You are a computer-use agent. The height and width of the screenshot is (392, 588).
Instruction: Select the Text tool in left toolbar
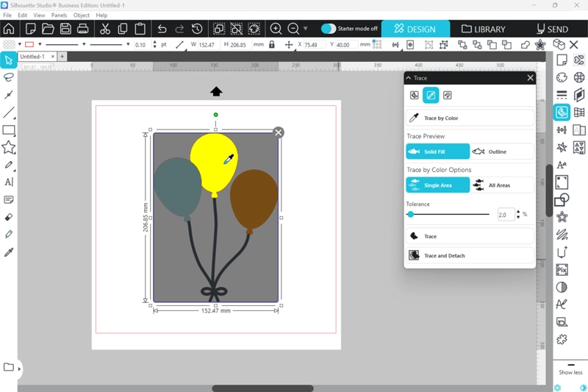tap(9, 182)
